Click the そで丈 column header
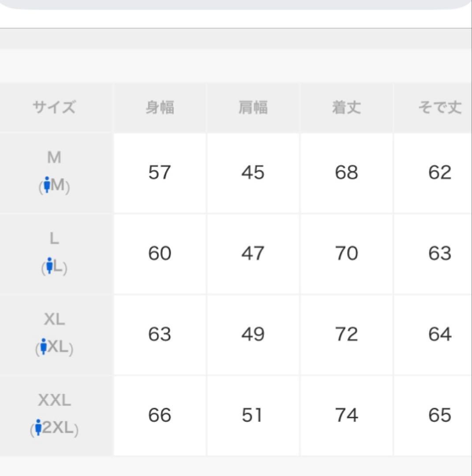The width and height of the screenshot is (472, 476). click(439, 108)
